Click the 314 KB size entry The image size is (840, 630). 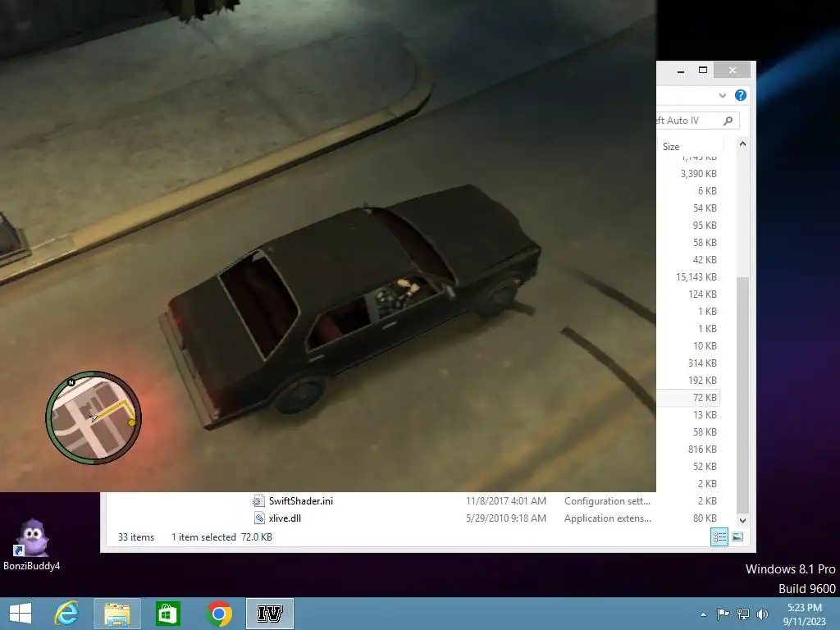[x=702, y=363]
